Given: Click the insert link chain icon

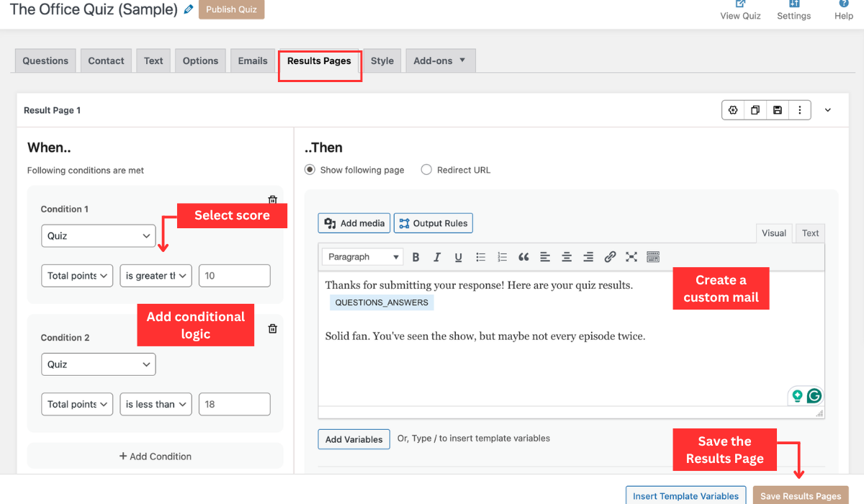Looking at the screenshot, I should 610,257.
